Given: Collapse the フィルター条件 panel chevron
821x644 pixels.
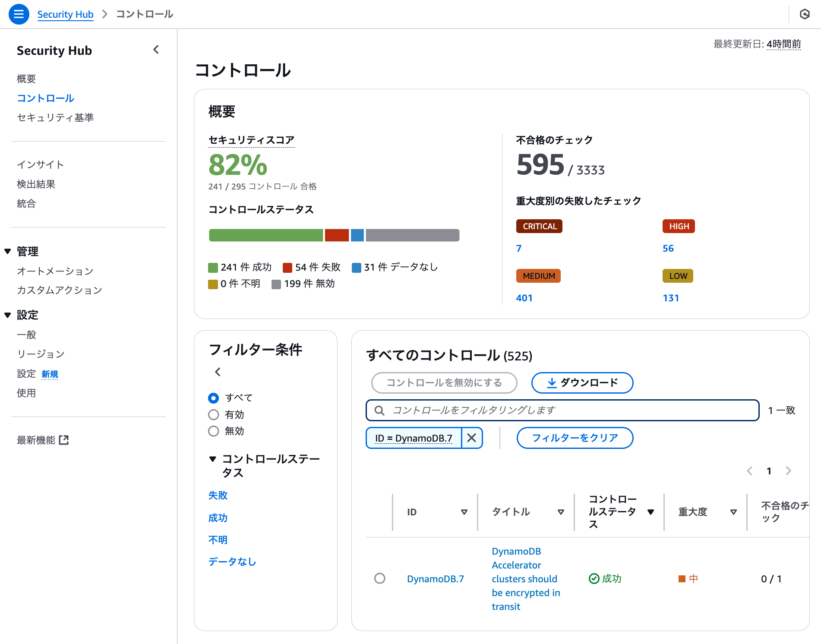Looking at the screenshot, I should coord(218,372).
